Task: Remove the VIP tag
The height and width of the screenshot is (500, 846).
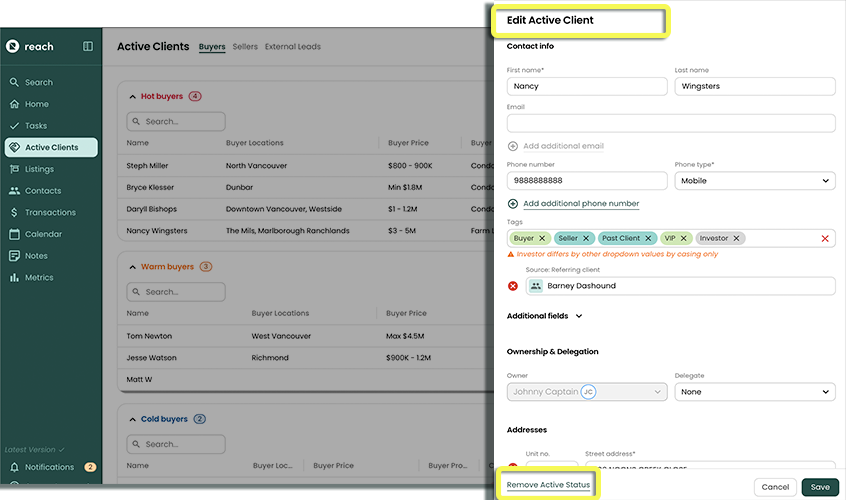Action: pos(684,238)
